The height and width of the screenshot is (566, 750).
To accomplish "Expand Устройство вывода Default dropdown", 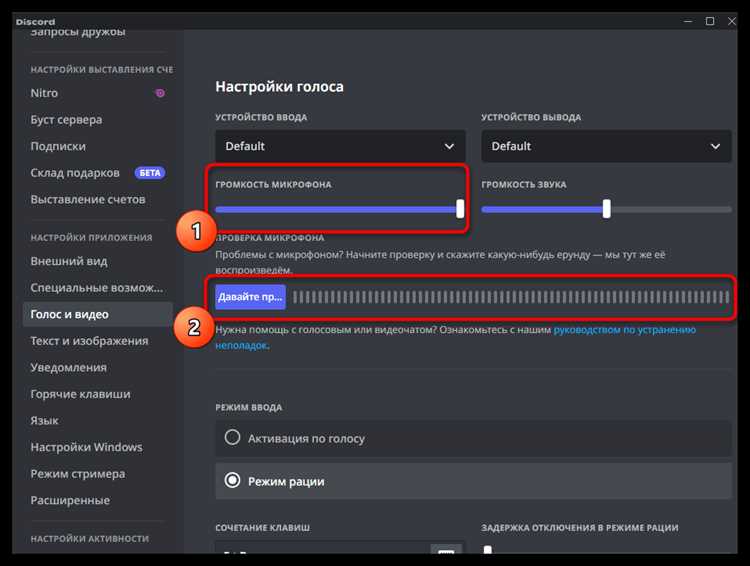I will coord(606,146).
